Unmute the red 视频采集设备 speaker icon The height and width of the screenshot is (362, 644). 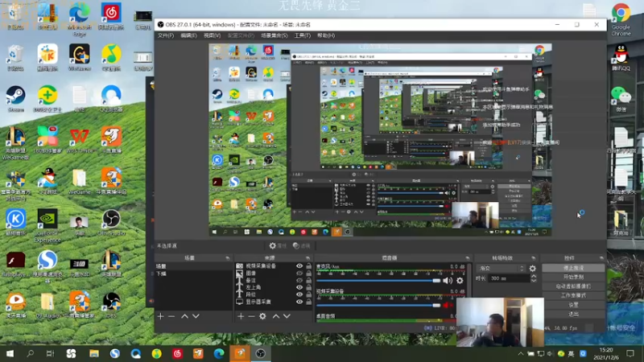coord(448,306)
